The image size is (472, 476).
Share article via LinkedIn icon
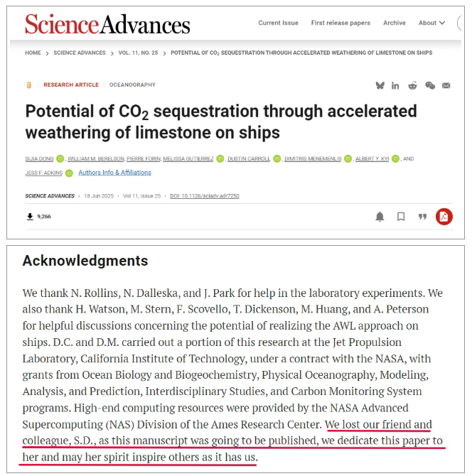(x=395, y=86)
